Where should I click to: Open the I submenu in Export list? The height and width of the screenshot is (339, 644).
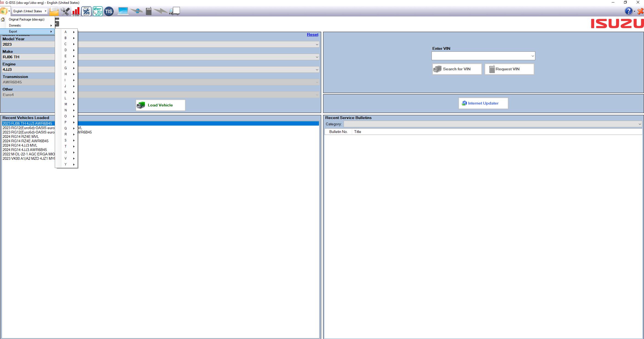coord(67,80)
